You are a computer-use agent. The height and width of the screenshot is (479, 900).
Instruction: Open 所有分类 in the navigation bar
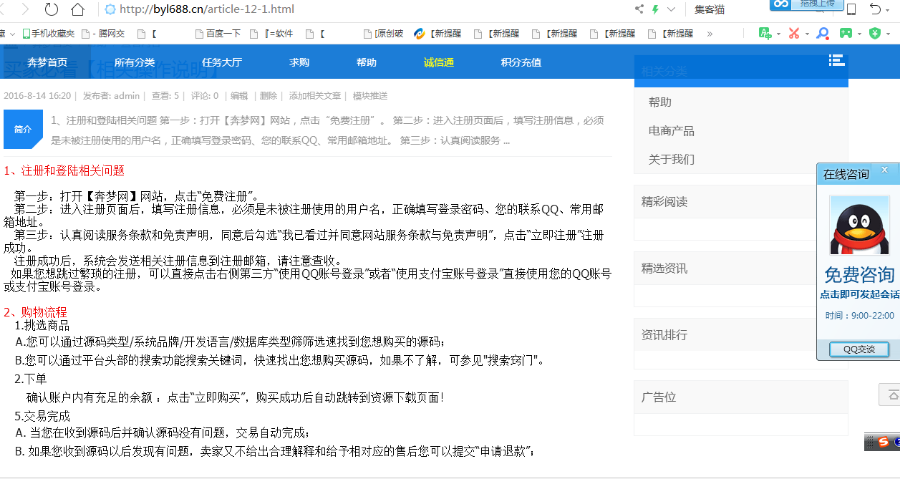click(134, 62)
